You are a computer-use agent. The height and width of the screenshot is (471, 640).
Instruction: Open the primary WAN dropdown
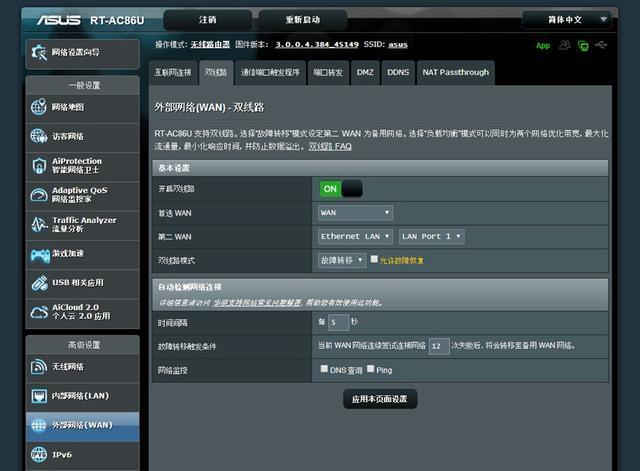point(355,213)
